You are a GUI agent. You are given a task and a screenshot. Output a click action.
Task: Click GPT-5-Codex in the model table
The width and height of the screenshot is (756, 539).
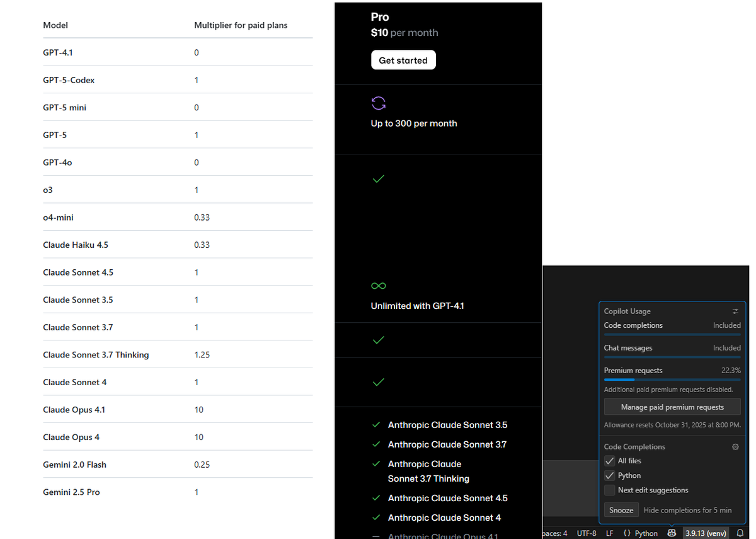coord(69,80)
